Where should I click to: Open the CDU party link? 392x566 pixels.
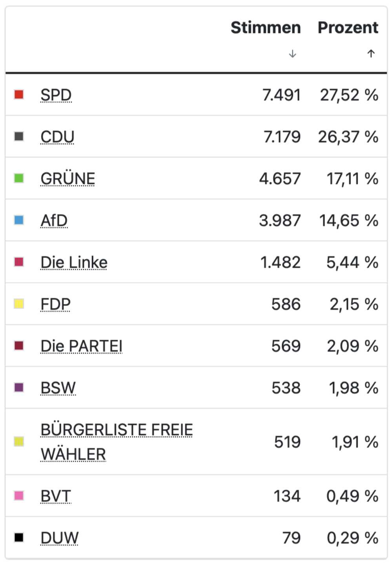(x=57, y=137)
